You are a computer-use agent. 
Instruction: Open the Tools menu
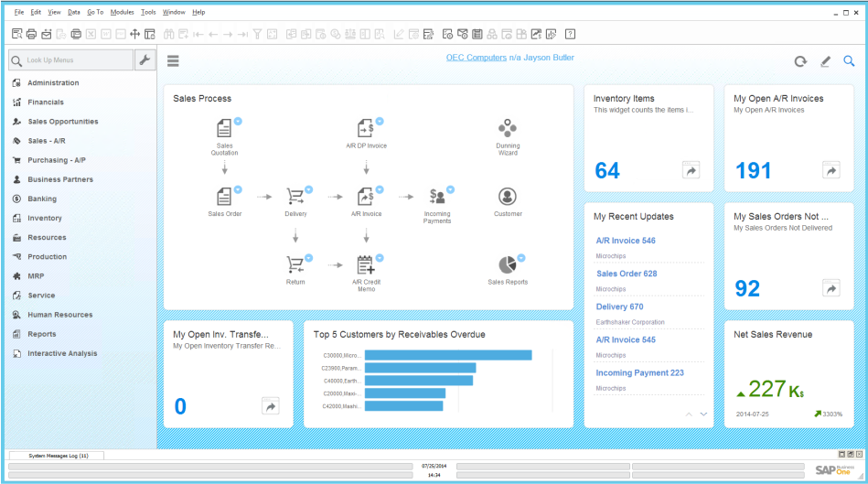pos(148,12)
